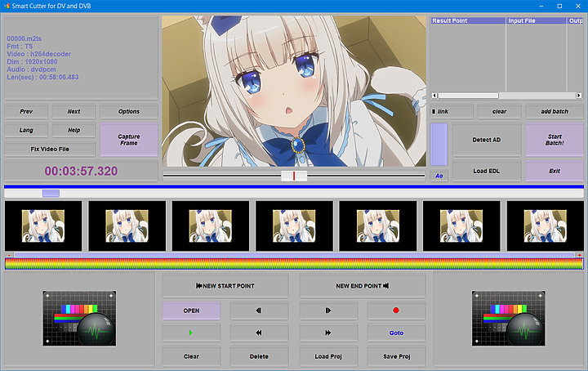This screenshot has height=371, width=588.
Task: Click the Goto button
Action: click(x=396, y=333)
